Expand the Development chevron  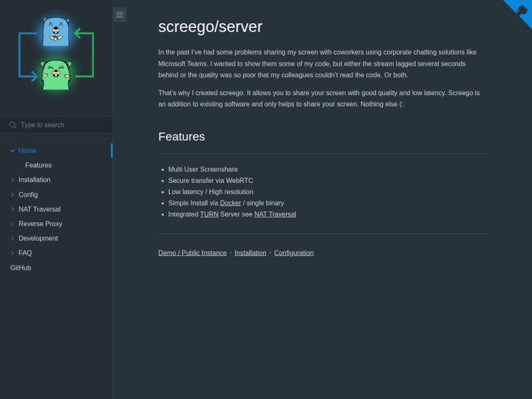click(12, 238)
